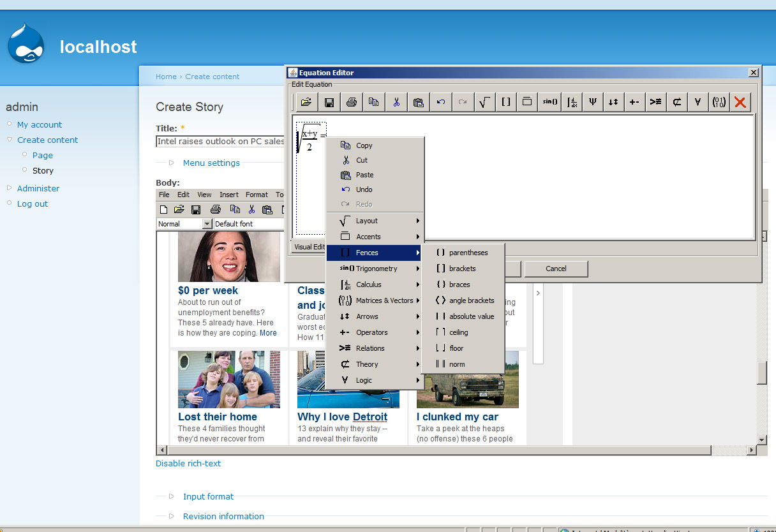Click the scissors cut icon in equation toolbar
The width and height of the screenshot is (776, 532).
click(x=396, y=102)
